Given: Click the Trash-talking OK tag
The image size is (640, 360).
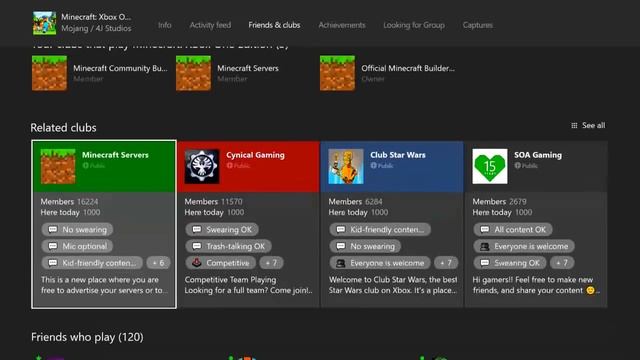Looking at the screenshot, I should [x=228, y=246].
